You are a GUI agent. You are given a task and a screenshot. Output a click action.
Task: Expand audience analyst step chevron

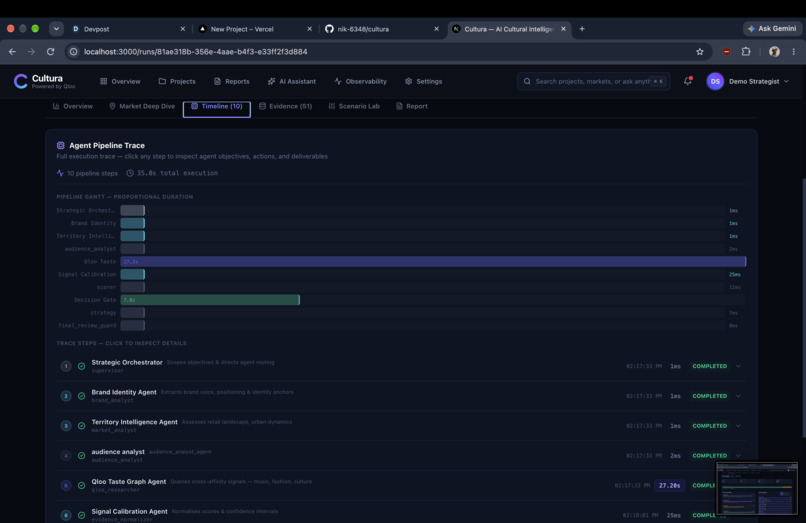[738, 456]
